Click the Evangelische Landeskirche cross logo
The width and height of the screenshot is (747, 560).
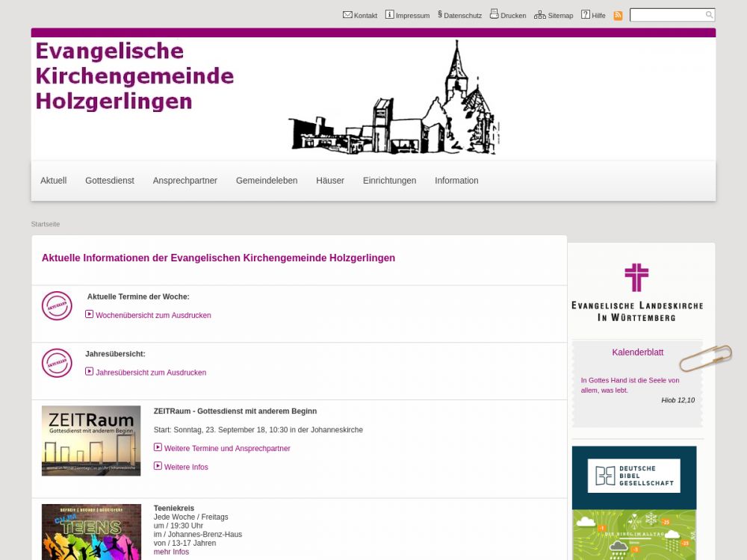coord(636,291)
